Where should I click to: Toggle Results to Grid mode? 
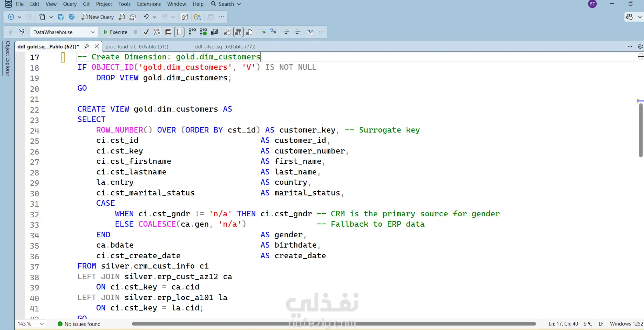coord(238,32)
